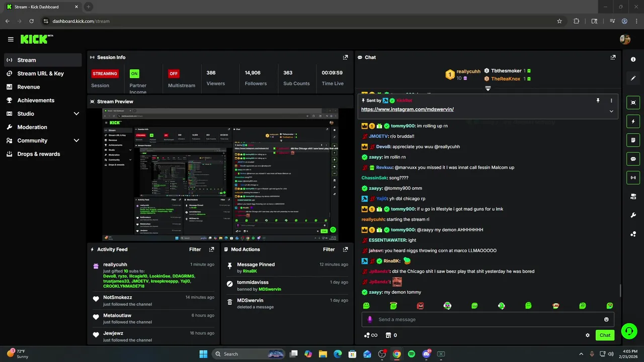
Task: Click the KICK logo
Action: (x=37, y=39)
